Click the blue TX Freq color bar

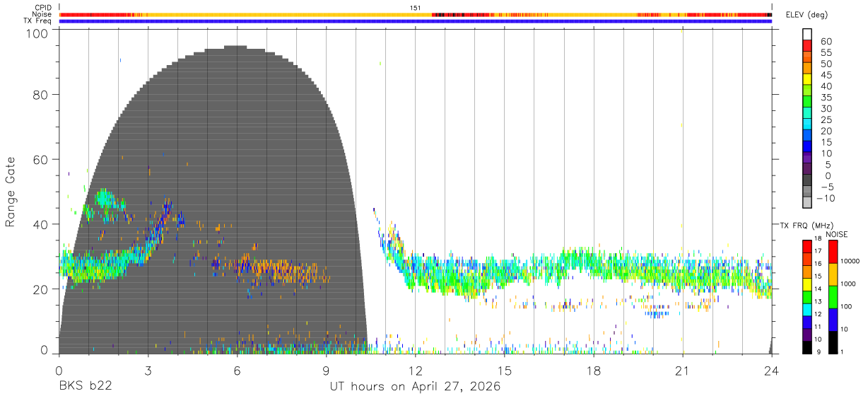point(415,21)
